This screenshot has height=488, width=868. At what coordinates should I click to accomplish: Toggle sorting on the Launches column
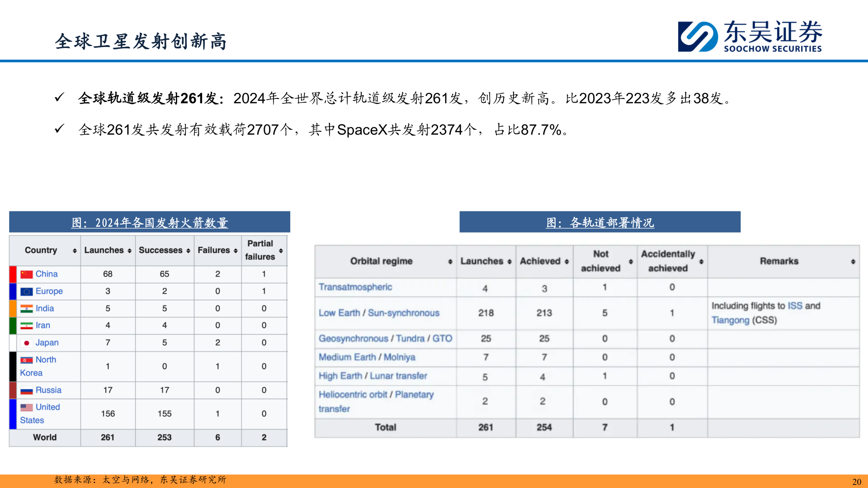point(128,250)
